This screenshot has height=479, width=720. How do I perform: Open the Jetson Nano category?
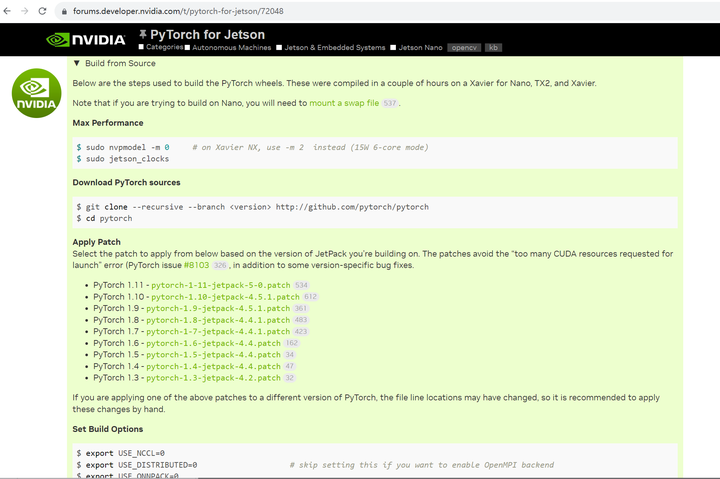pyautogui.click(x=416, y=47)
